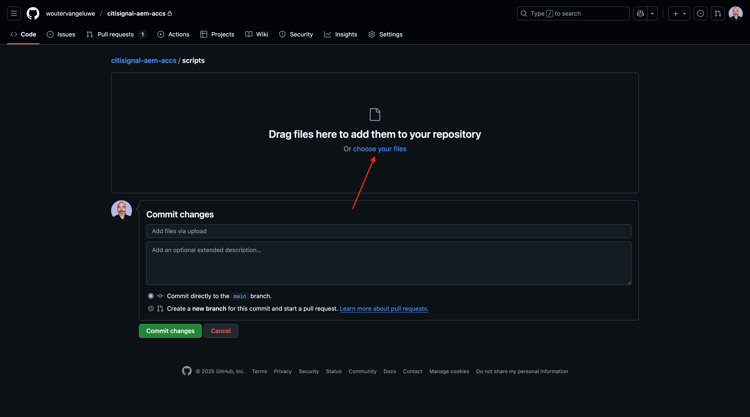Click the choose your files link
Screen dimensions: 750x417
coord(380,149)
